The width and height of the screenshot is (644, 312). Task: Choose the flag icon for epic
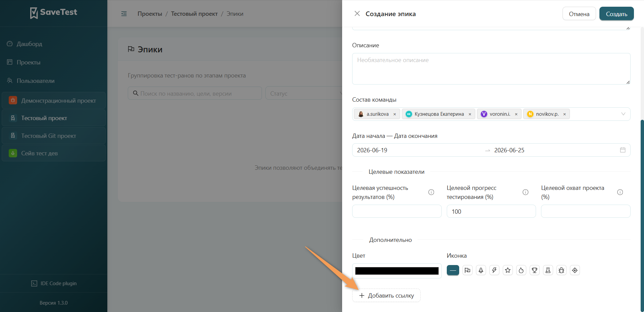point(468,270)
